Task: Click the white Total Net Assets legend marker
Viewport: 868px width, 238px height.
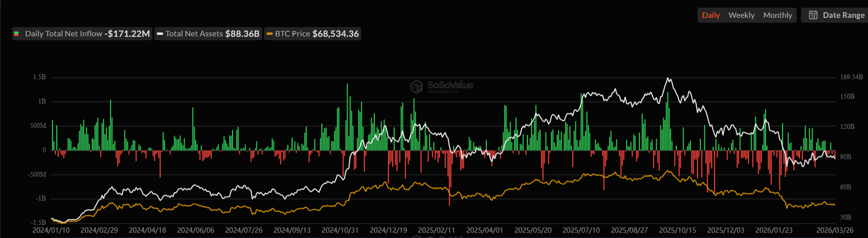Action: (160, 34)
